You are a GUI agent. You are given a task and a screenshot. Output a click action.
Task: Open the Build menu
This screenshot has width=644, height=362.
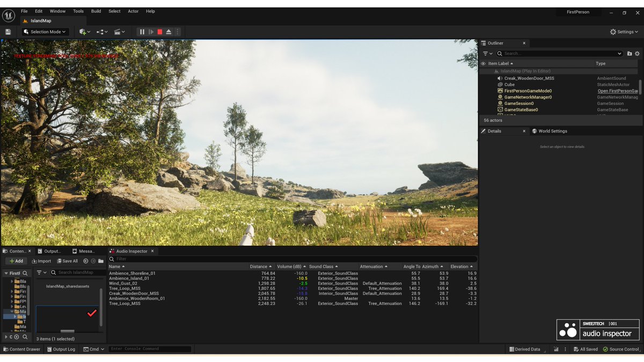[x=96, y=11]
